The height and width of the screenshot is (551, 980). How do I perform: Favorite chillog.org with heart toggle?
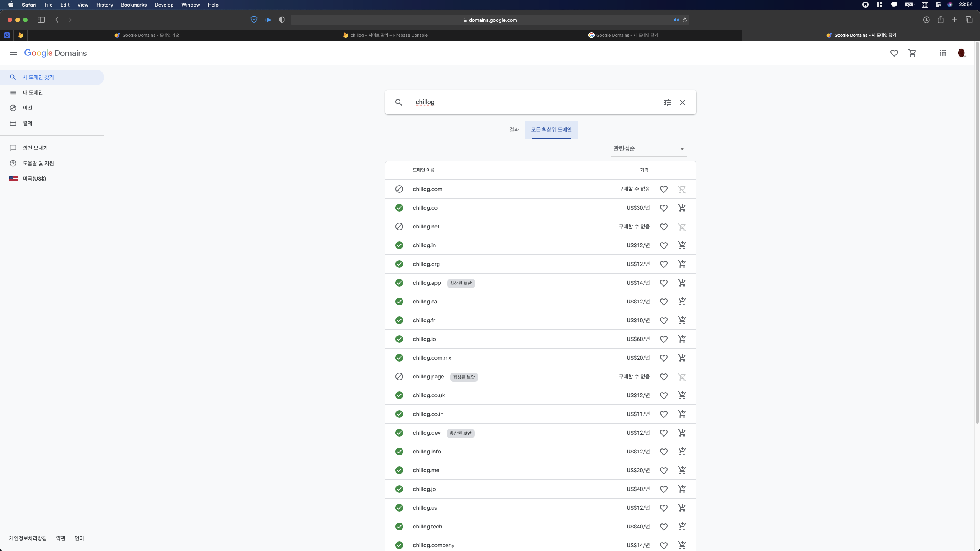click(x=664, y=264)
